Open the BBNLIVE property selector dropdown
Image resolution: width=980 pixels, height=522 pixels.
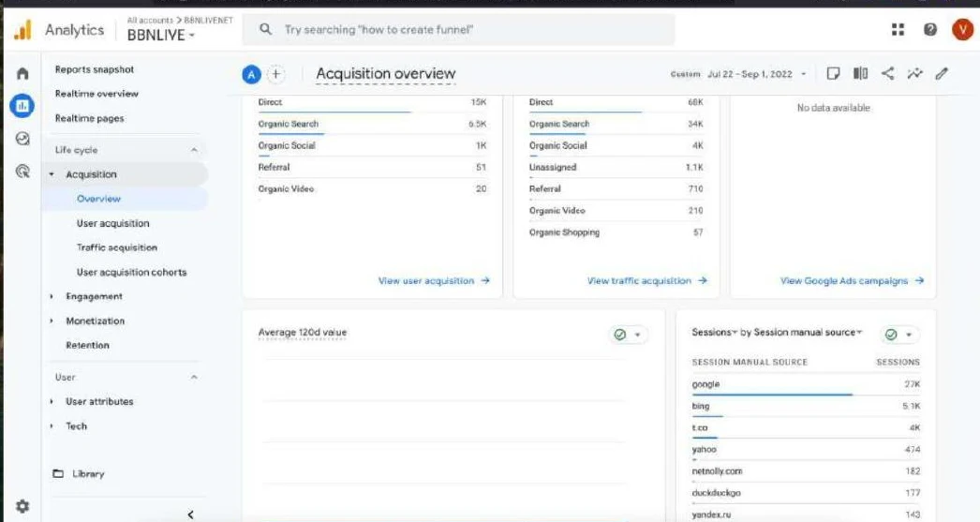tap(160, 35)
